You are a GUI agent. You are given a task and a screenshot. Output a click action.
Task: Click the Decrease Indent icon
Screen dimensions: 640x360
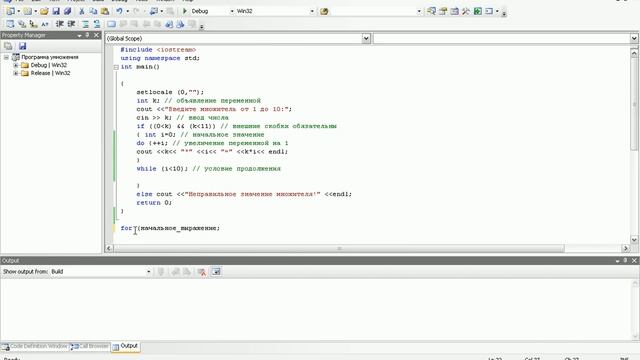point(60,24)
